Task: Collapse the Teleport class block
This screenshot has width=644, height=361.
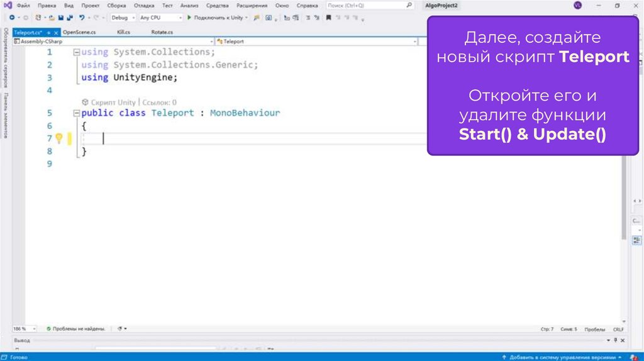Action: point(76,113)
